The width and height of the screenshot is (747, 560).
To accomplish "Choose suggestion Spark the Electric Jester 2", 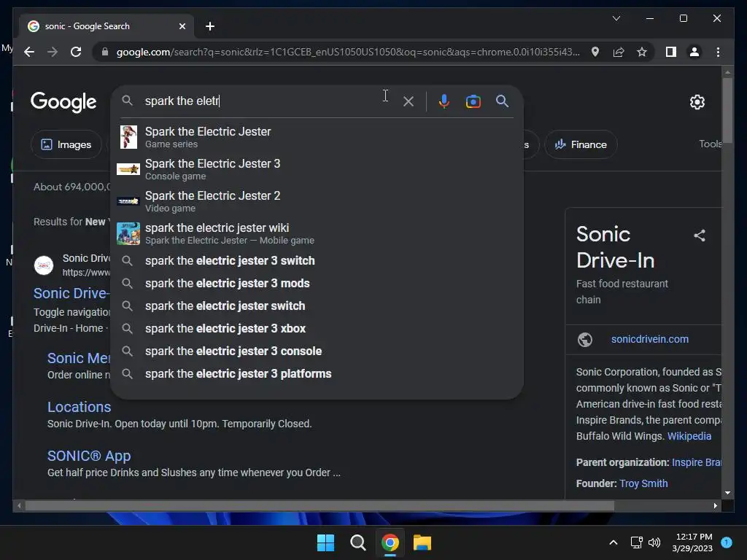I will (x=317, y=201).
